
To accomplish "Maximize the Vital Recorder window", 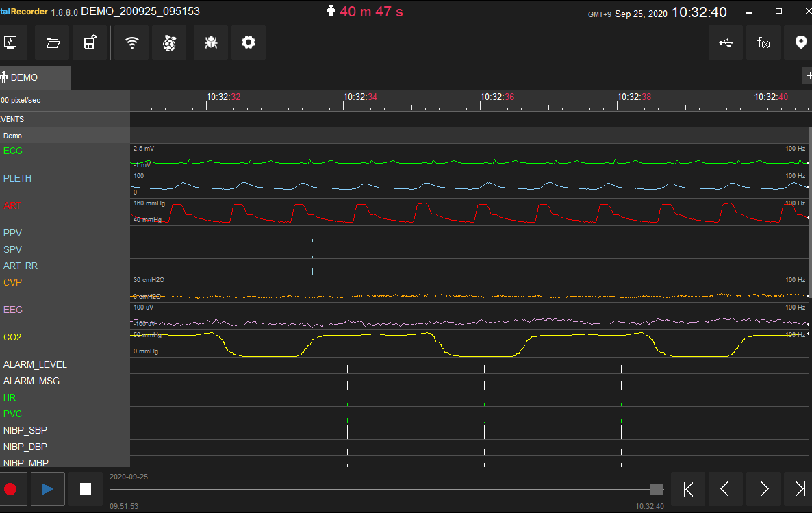I will (778, 12).
